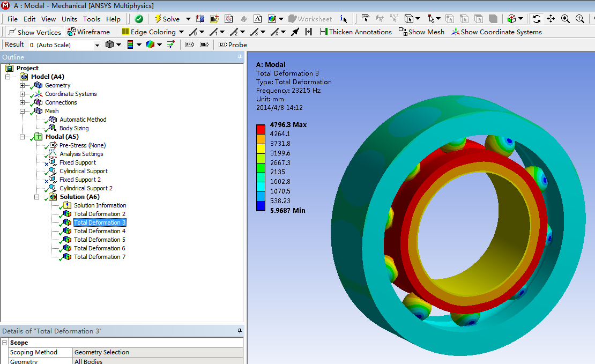
Task: Collapse the Solution (A6) tree node
Action: 37,197
